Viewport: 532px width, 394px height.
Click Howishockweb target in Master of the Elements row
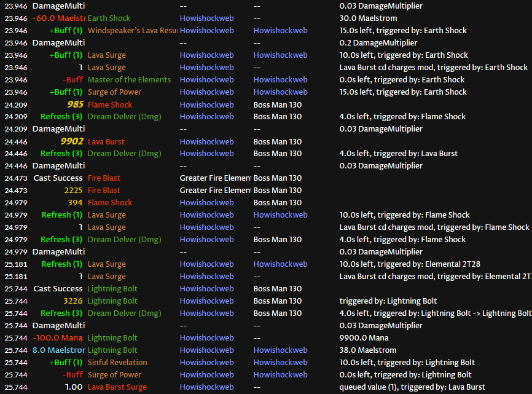click(x=280, y=80)
